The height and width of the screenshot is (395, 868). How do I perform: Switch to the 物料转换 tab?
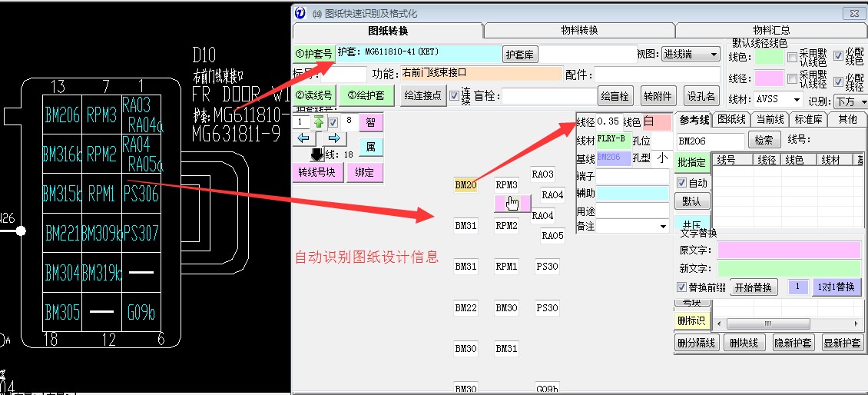coord(579,31)
